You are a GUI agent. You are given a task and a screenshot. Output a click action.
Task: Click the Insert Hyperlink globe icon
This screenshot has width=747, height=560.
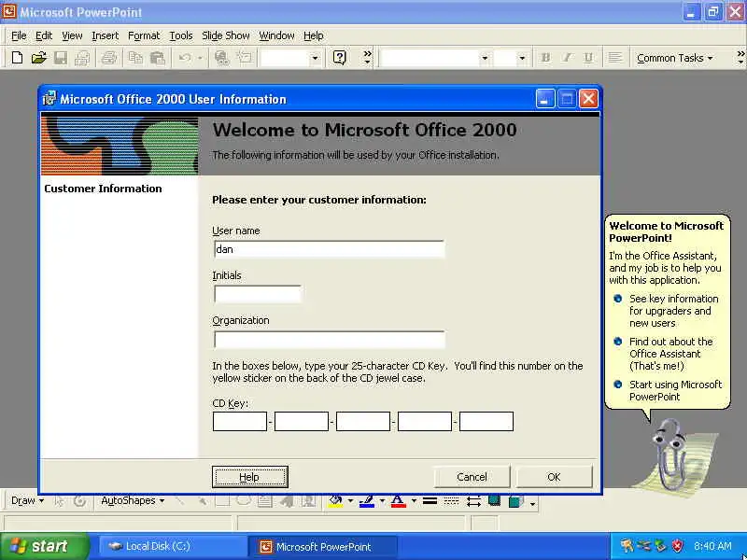tap(221, 58)
